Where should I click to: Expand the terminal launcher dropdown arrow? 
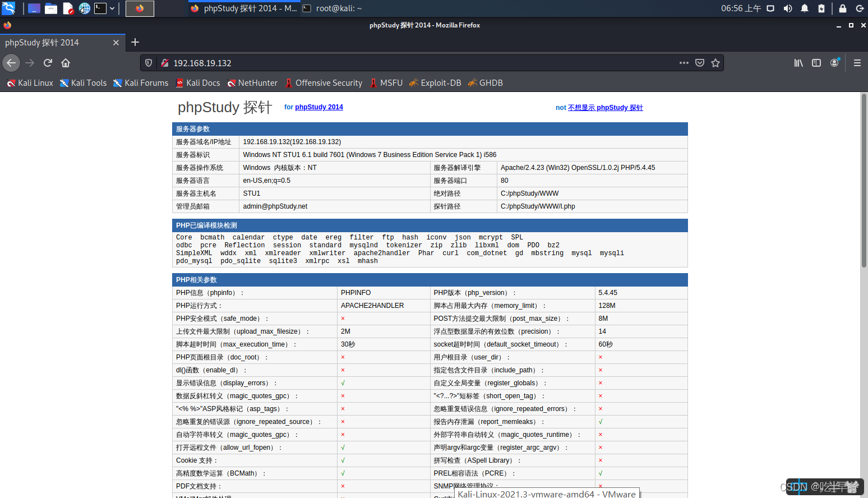[112, 8]
